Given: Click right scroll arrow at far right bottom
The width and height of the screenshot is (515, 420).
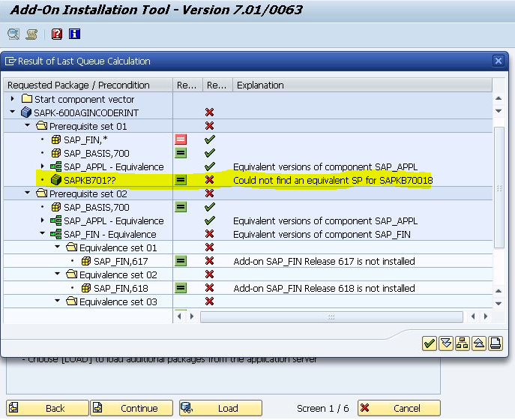Looking at the screenshot, I should coord(486,316).
